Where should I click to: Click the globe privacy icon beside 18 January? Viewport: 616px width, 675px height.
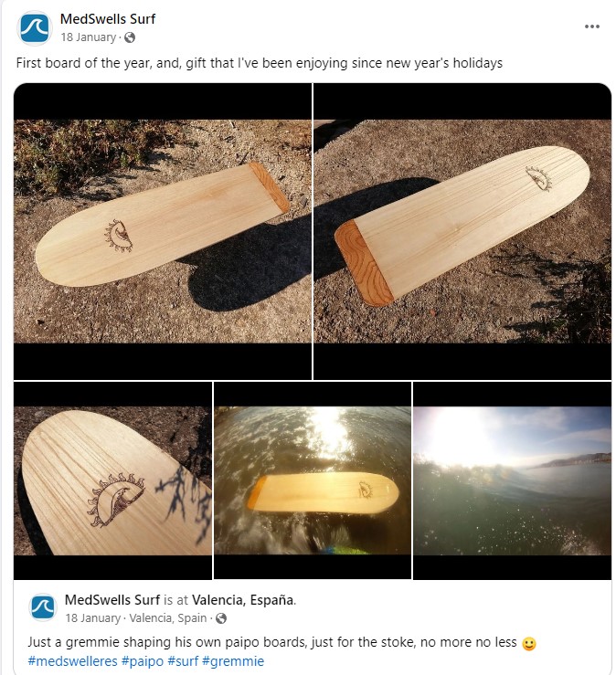point(130,37)
